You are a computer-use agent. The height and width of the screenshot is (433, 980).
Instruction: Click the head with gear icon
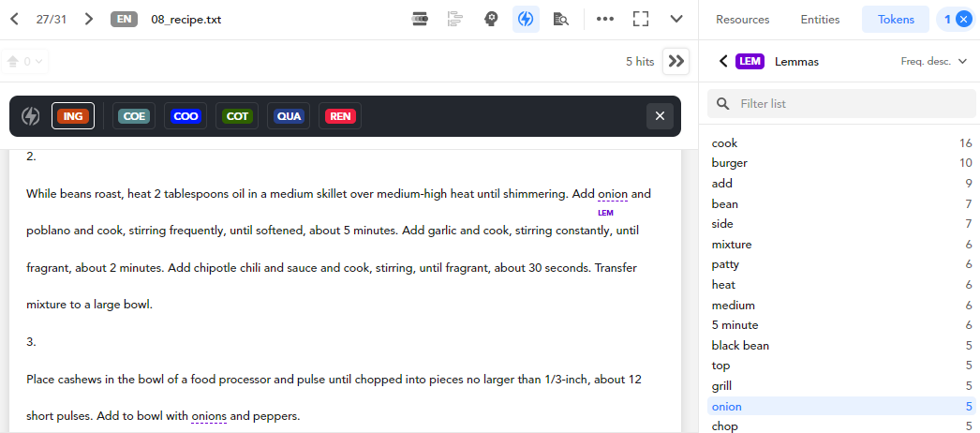[x=491, y=19]
